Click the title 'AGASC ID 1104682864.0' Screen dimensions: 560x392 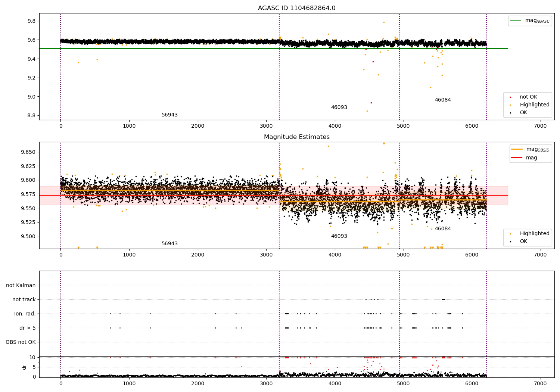(296, 8)
